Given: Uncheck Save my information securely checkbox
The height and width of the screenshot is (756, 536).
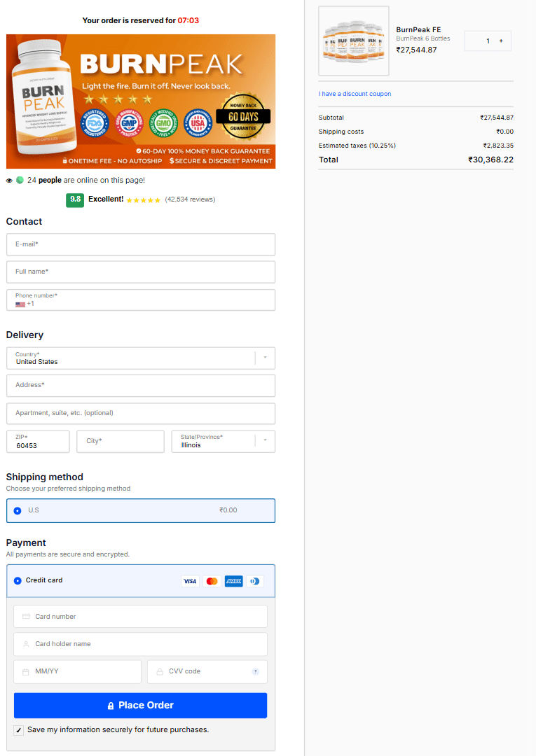Looking at the screenshot, I should [18, 730].
